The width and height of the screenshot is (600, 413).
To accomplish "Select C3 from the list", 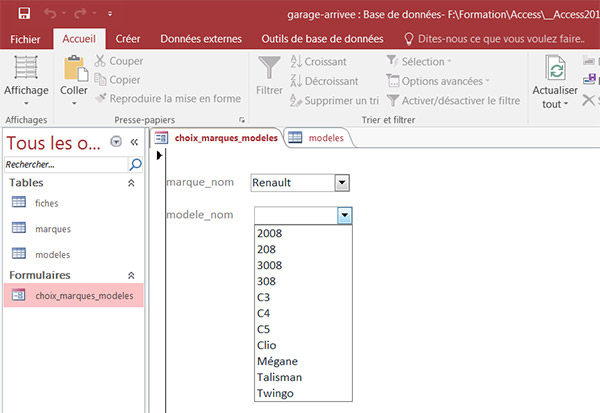I will [303, 297].
